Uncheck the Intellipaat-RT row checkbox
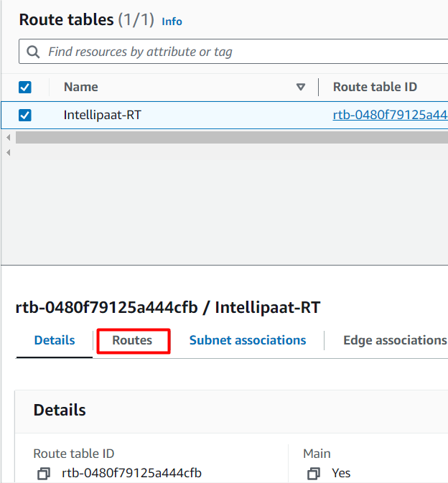The width and height of the screenshot is (448, 483). [25, 115]
